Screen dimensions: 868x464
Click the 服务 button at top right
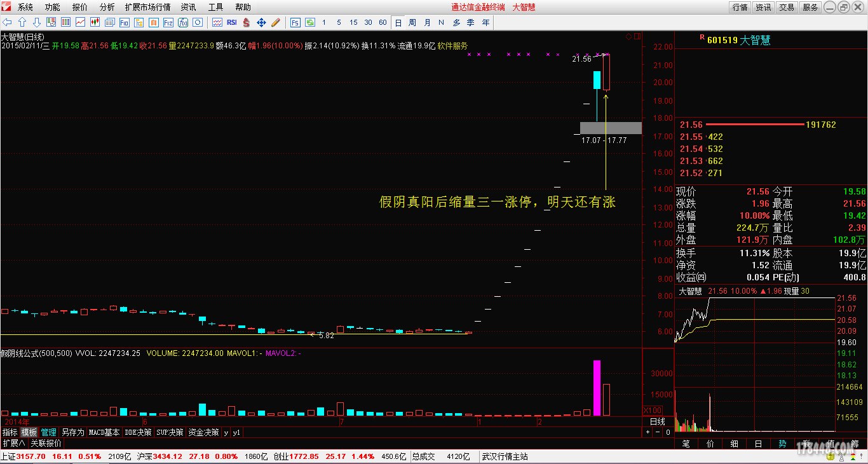click(x=810, y=7)
